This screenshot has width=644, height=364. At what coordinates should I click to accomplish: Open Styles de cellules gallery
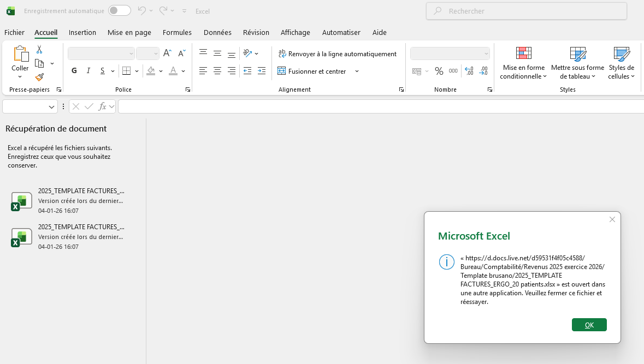coord(622,63)
